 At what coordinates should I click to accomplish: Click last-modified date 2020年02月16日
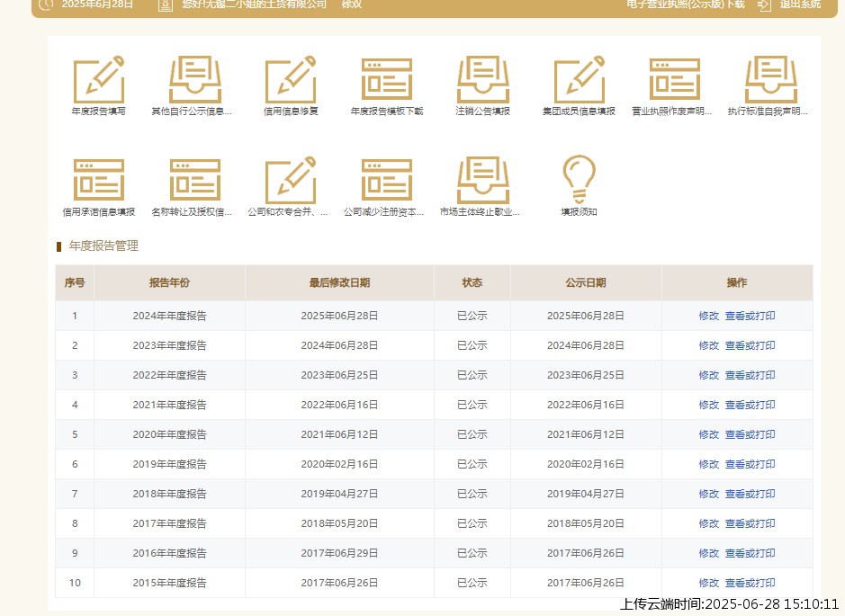pyautogui.click(x=339, y=464)
